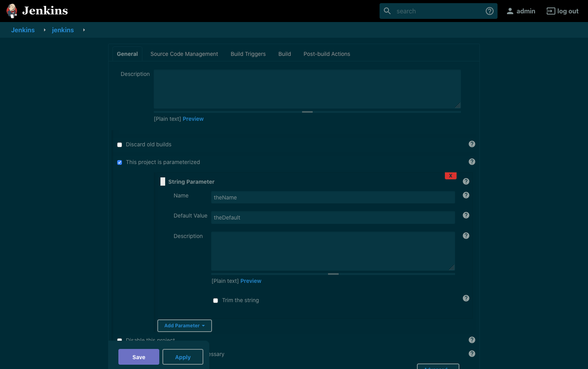Toggle Discard old builds checkbox
This screenshot has width=588, height=369.
(120, 145)
